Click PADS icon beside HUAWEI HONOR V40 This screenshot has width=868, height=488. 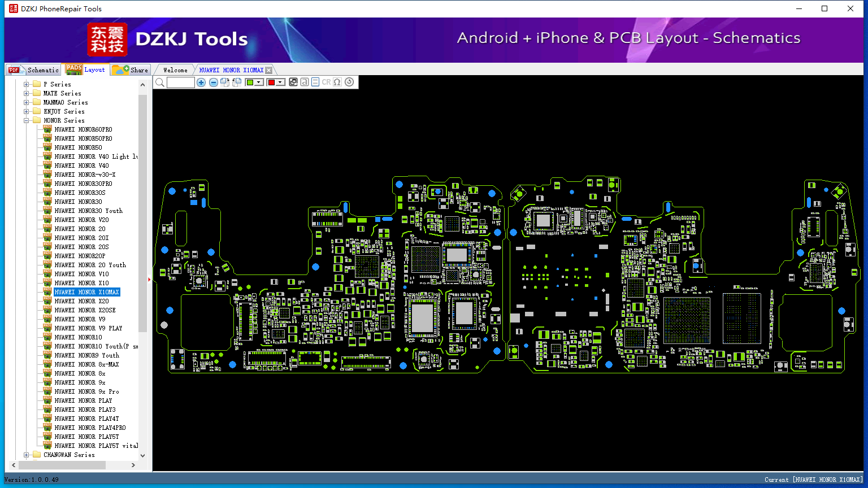[x=47, y=165]
